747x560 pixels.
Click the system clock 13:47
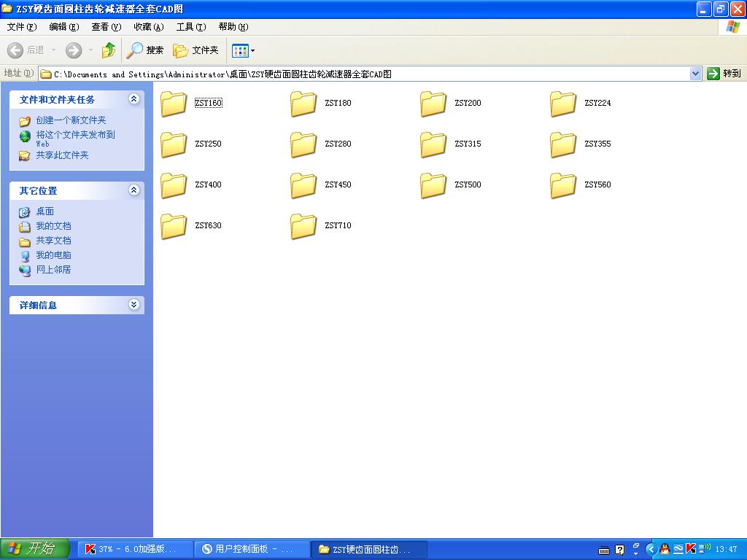click(726, 550)
